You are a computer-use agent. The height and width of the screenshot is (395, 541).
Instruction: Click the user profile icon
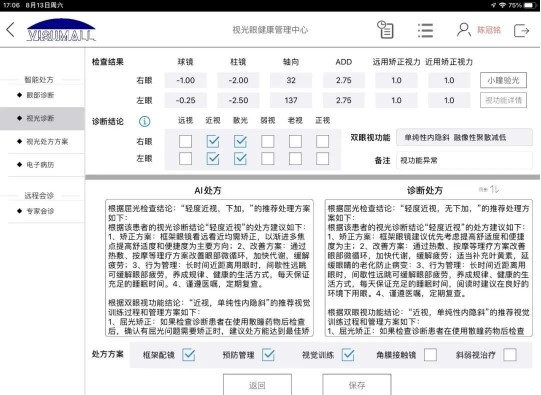[x=463, y=30]
